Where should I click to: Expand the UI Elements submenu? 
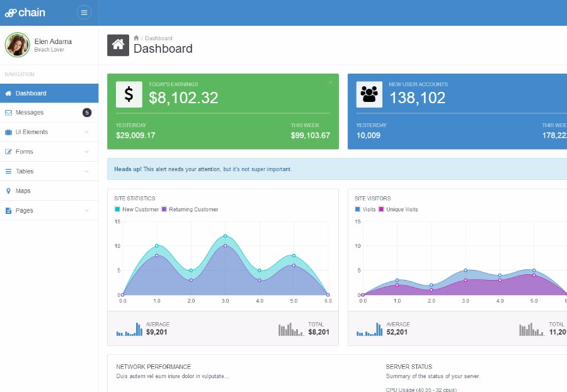click(x=49, y=132)
